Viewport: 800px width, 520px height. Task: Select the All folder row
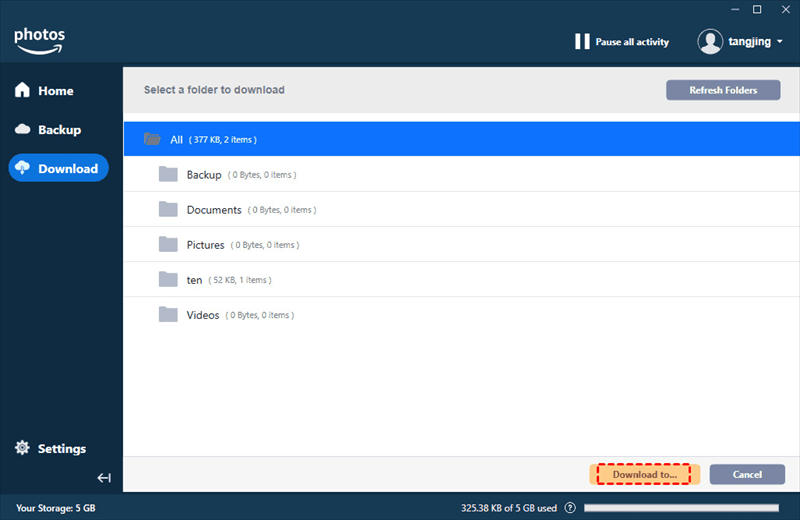click(461, 139)
